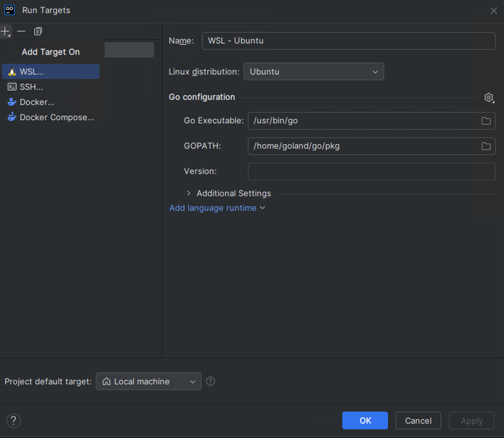
Task: Click the Remove target minus icon
Action: click(x=21, y=31)
